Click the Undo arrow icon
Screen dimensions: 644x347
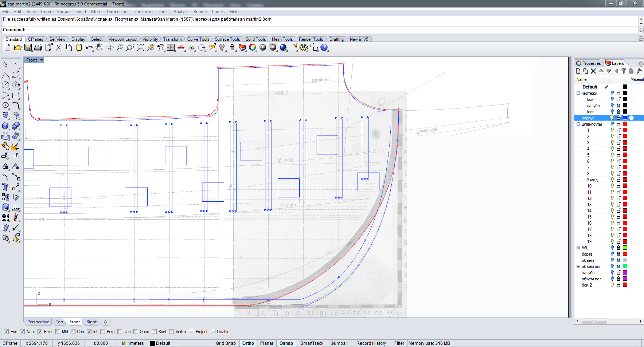click(89, 48)
